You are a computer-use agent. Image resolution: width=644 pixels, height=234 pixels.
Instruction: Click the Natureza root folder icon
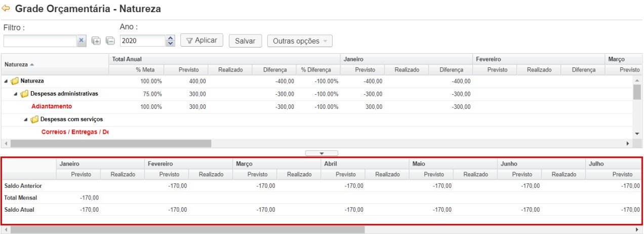click(15, 81)
